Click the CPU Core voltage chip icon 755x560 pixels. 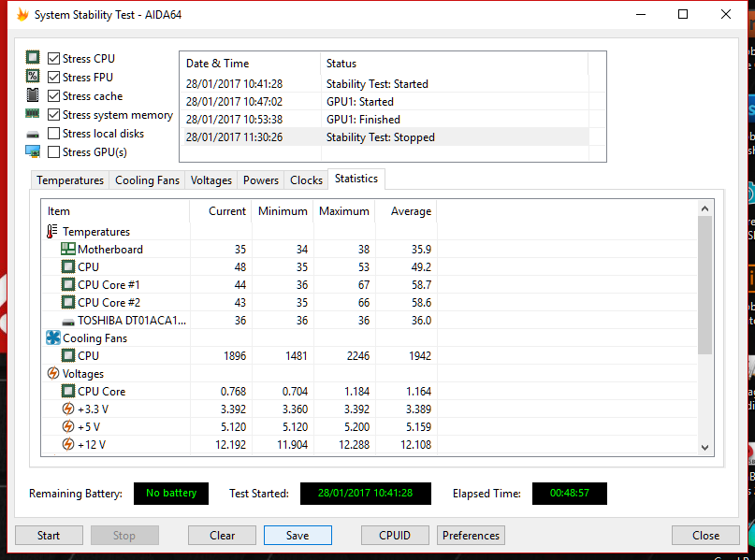pyautogui.click(x=68, y=391)
